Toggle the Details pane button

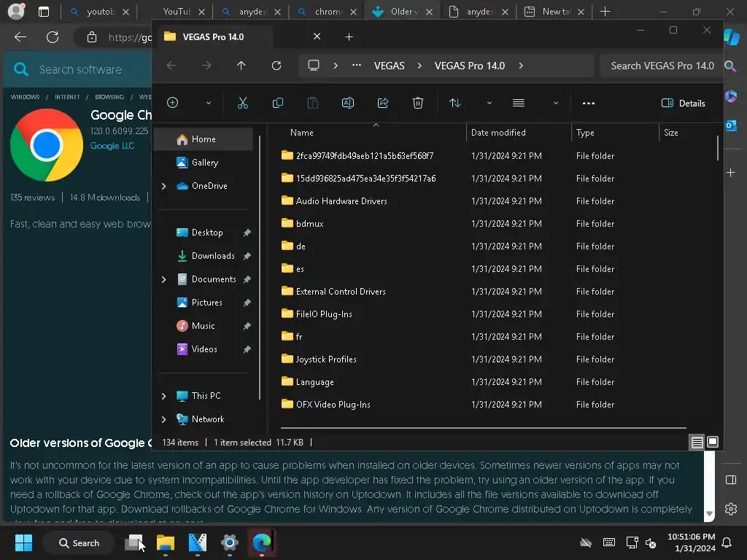coord(683,104)
